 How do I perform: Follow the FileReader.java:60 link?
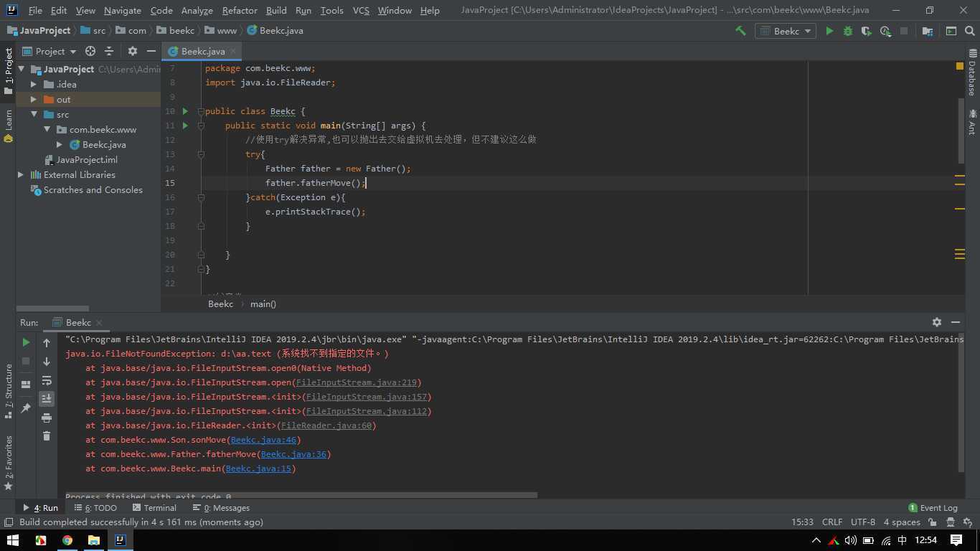coord(326,425)
